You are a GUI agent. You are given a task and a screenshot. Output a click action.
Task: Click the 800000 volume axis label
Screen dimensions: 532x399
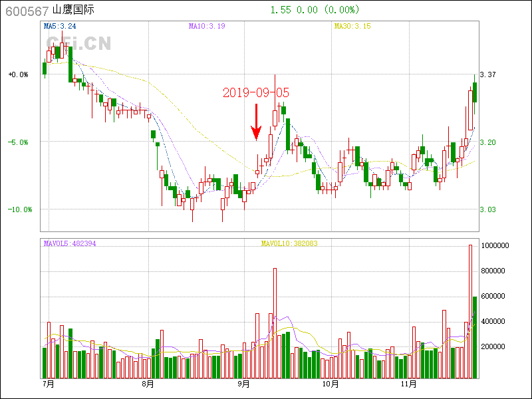493,271
